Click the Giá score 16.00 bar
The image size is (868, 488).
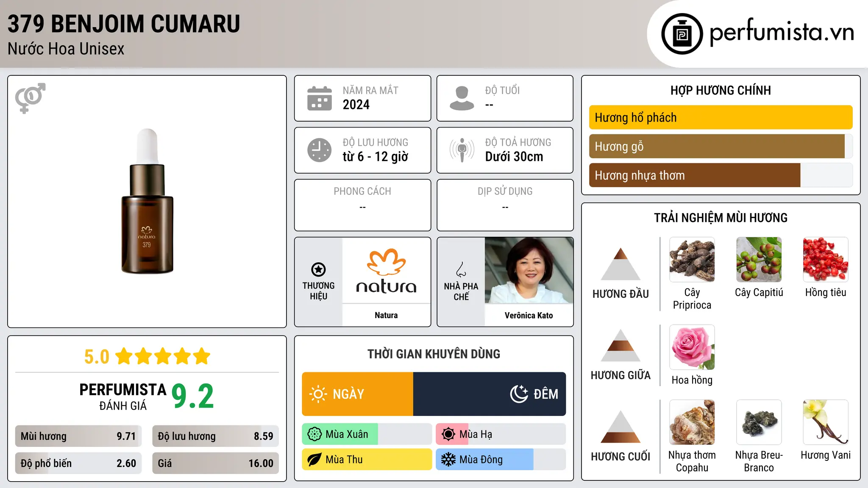pyautogui.click(x=216, y=463)
